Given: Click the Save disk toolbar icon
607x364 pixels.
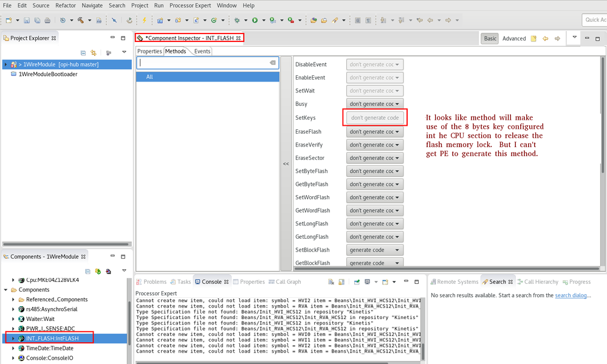Looking at the screenshot, I should 27,20.
